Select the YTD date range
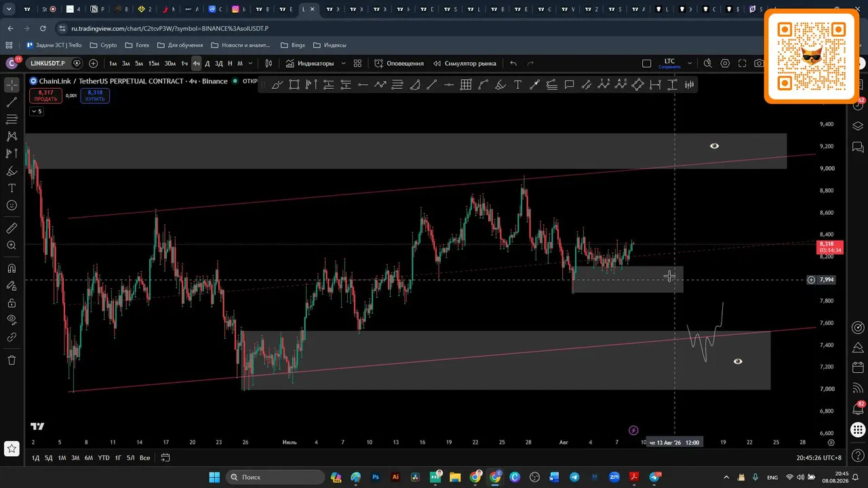The image size is (868, 488). pyautogui.click(x=104, y=458)
